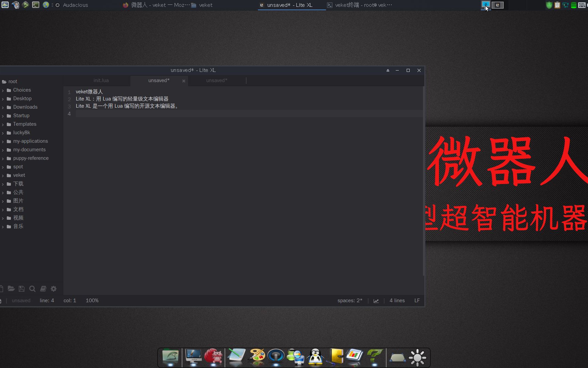Viewport: 588px width, 368px height.
Task: Select the root project folder row
Action: point(31,81)
